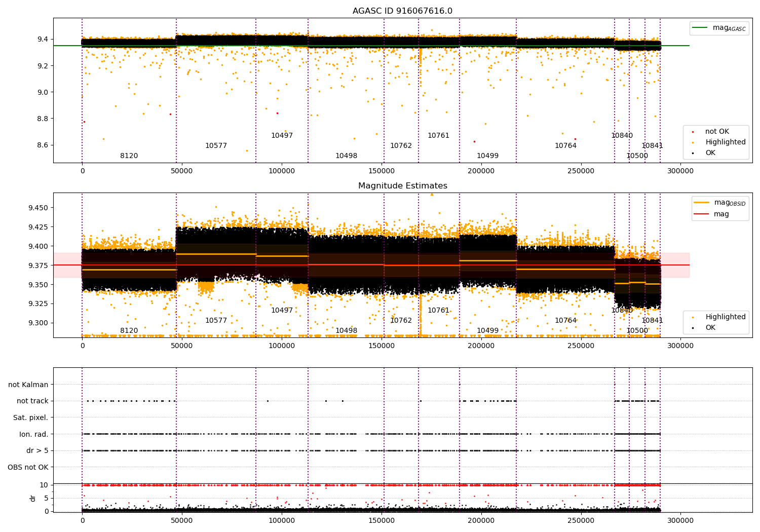Viewport: 760px width, 532px height.
Task: Click obsid label 10497 in top plot
Action: pos(282,136)
